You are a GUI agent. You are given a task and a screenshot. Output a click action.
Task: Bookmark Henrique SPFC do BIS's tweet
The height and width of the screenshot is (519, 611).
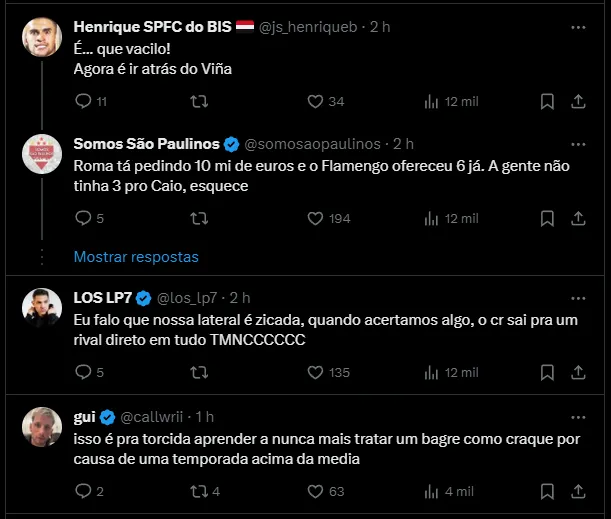(x=547, y=101)
